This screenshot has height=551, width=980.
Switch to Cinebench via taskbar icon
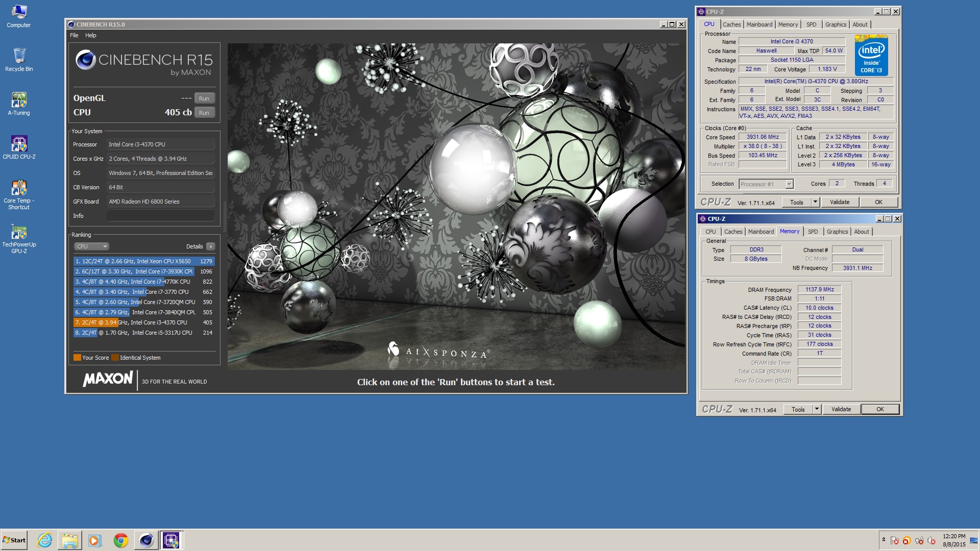(146, 540)
